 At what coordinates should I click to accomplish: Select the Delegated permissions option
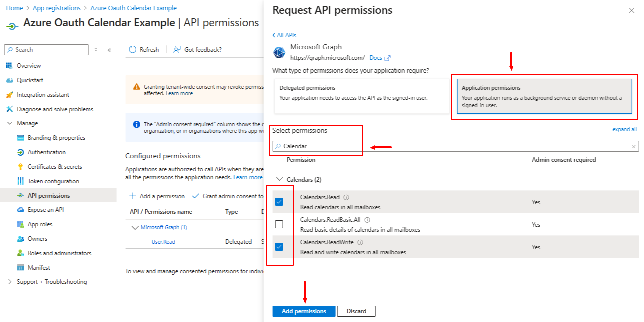(x=362, y=96)
